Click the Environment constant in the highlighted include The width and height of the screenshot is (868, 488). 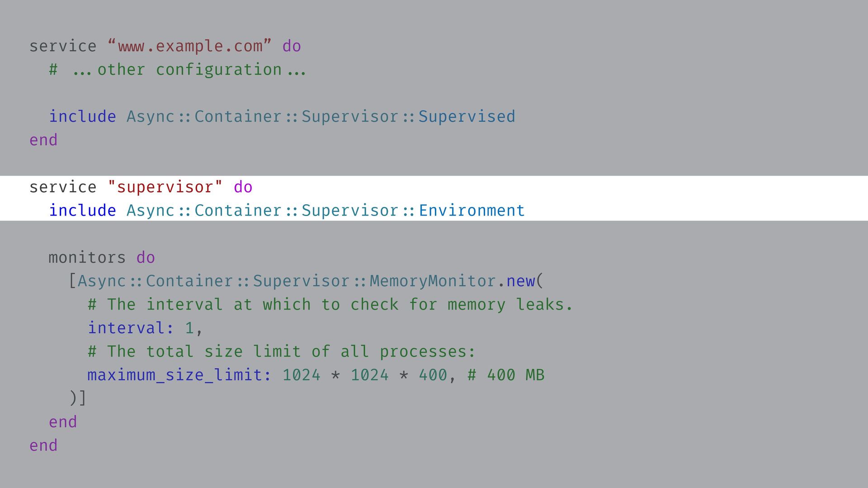pyautogui.click(x=472, y=211)
